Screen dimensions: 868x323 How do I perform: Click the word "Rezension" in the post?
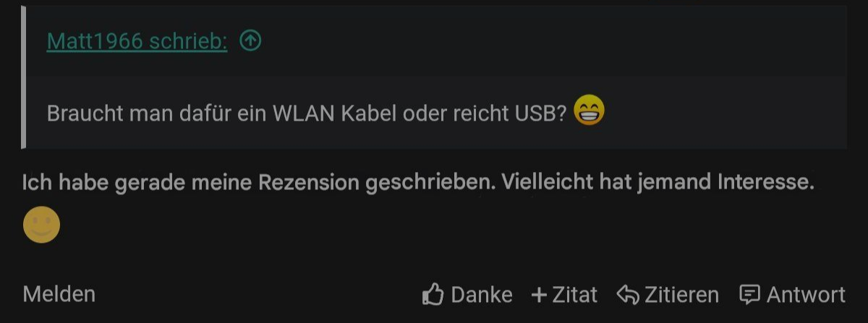308,184
